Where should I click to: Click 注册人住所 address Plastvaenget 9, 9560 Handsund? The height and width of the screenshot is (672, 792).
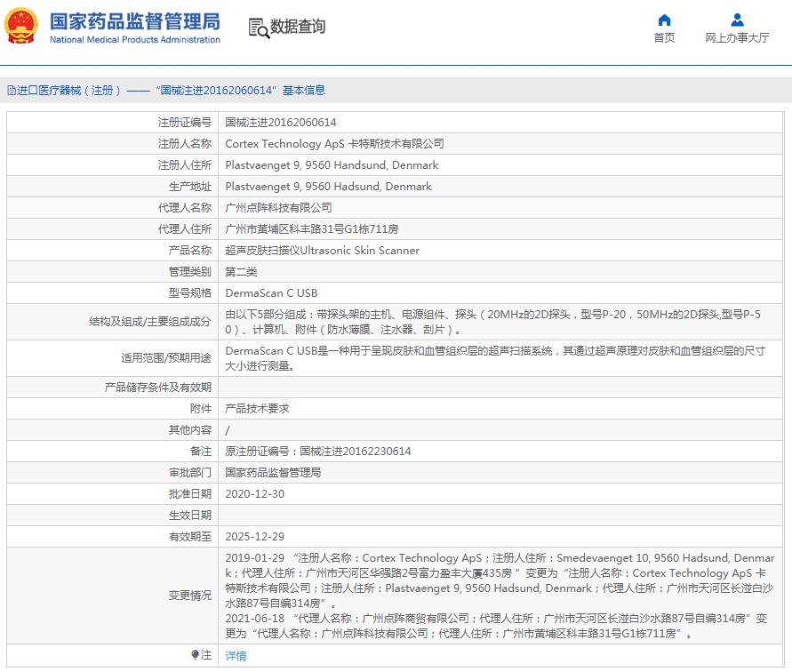tap(332, 165)
